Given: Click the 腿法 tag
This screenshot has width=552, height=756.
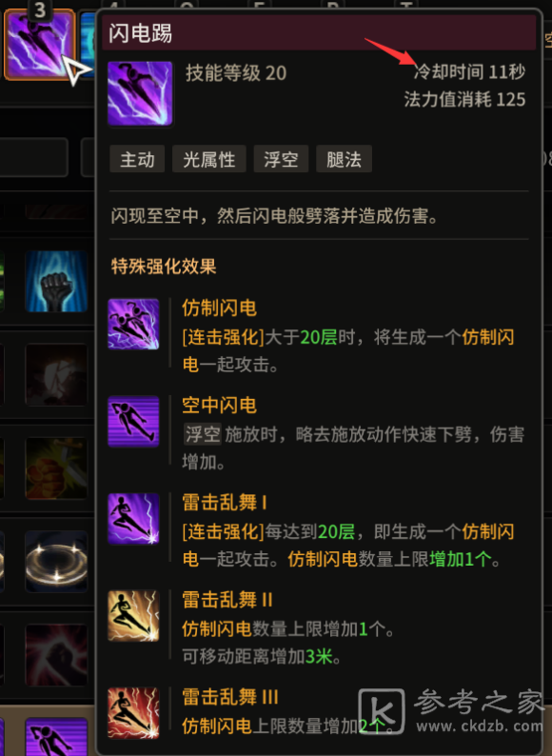Looking at the screenshot, I should click(344, 159).
